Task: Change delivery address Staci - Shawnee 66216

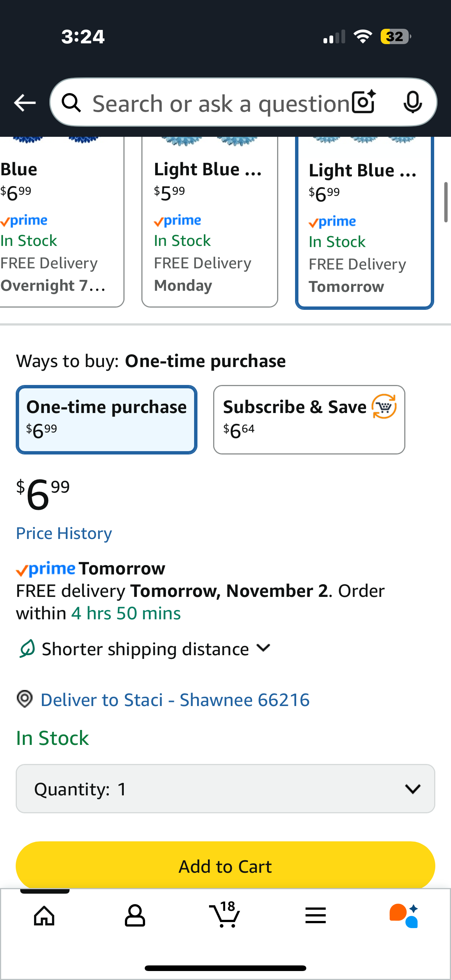Action: pos(175,700)
